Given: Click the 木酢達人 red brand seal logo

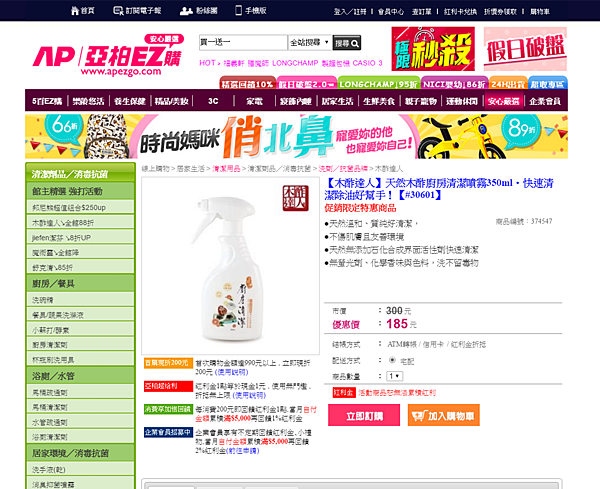Looking at the screenshot, I should [295, 198].
